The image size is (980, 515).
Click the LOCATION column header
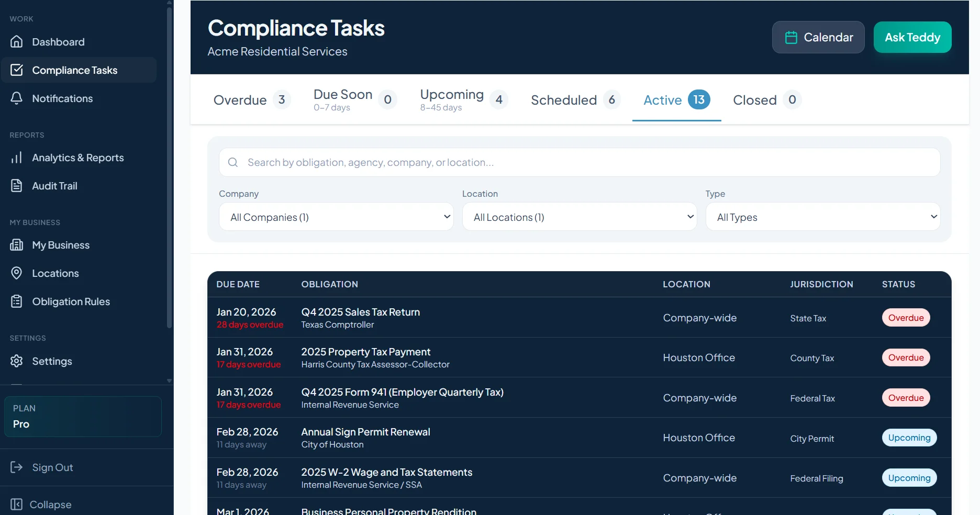pos(687,284)
